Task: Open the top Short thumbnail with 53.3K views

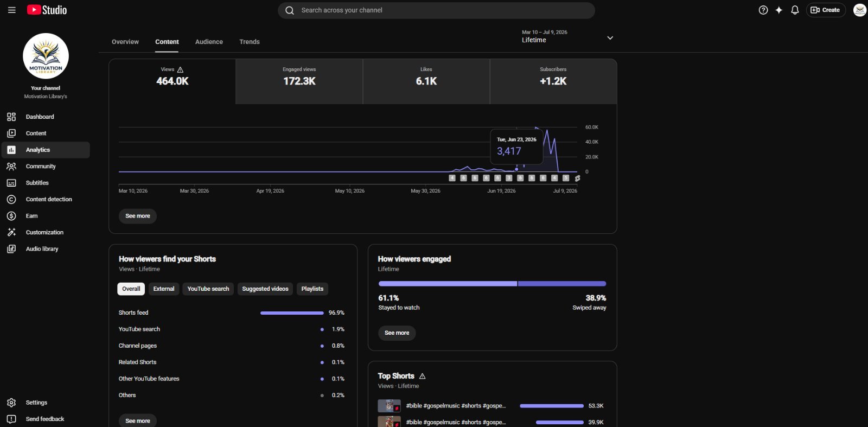Action: pos(389,406)
